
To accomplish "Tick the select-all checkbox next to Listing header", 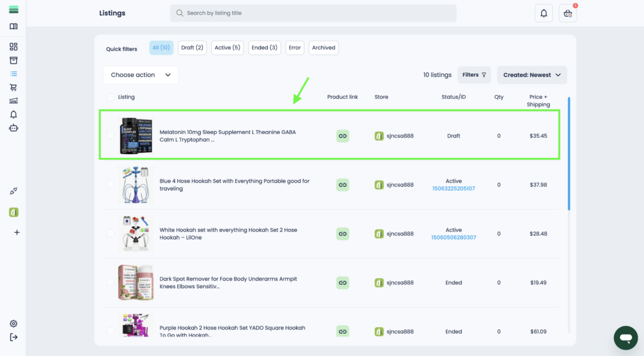I will tap(111, 97).
